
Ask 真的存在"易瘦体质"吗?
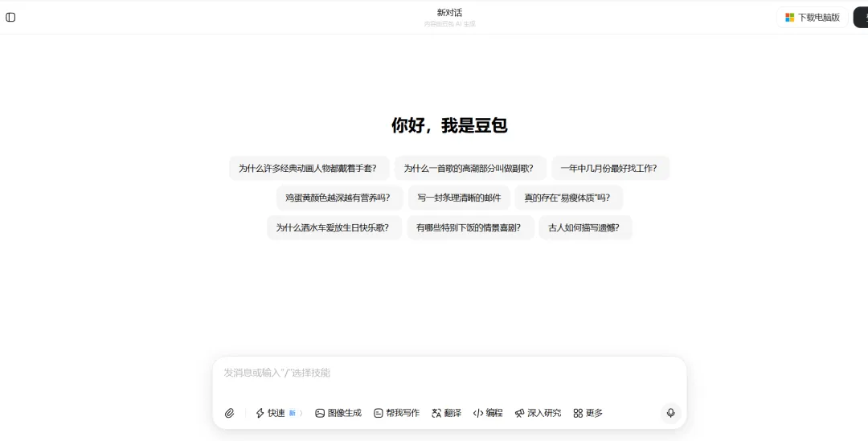coord(569,198)
